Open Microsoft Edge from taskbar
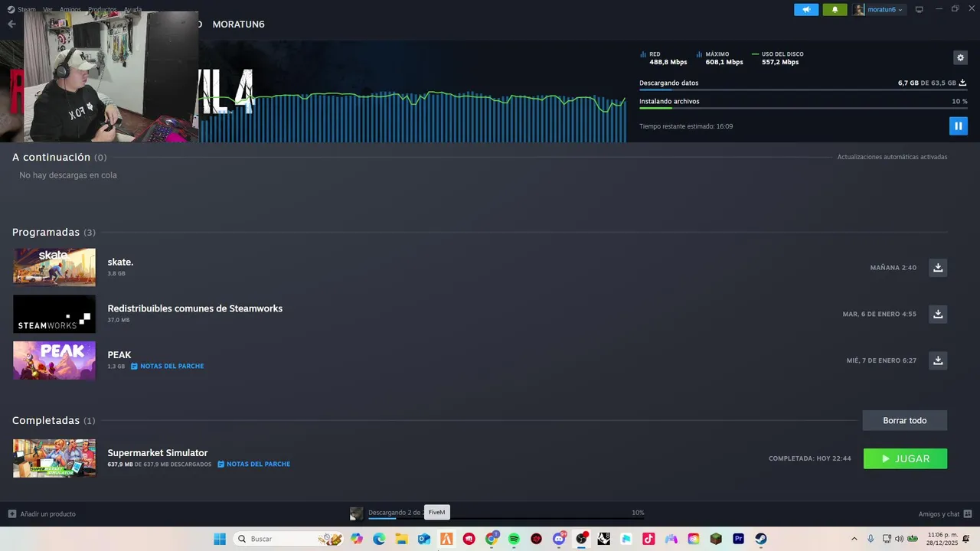 tap(379, 539)
